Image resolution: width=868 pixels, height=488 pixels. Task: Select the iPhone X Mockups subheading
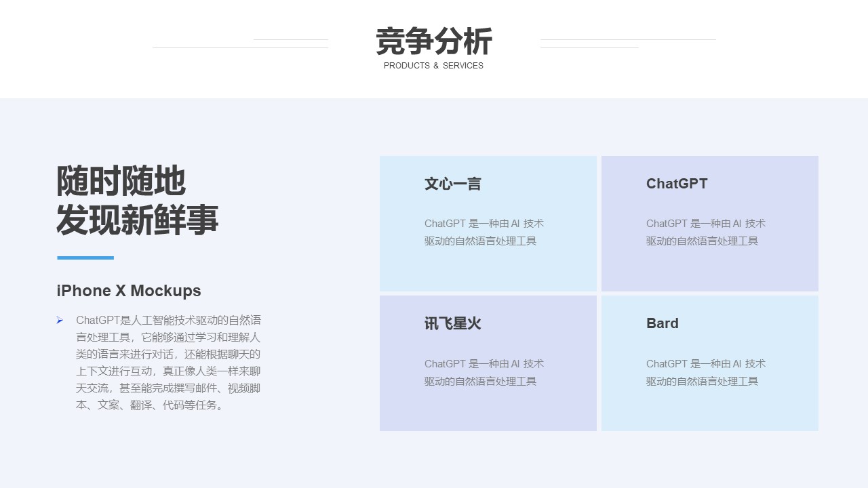[129, 291]
